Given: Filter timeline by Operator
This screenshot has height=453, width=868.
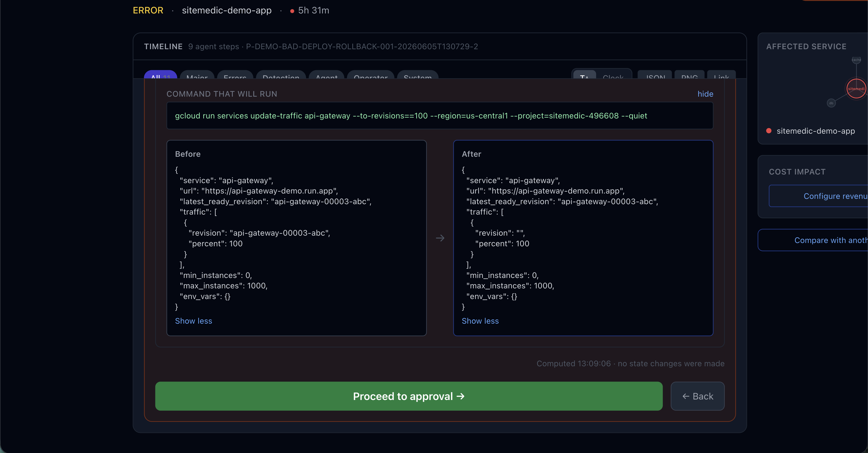Looking at the screenshot, I should click(x=371, y=75).
